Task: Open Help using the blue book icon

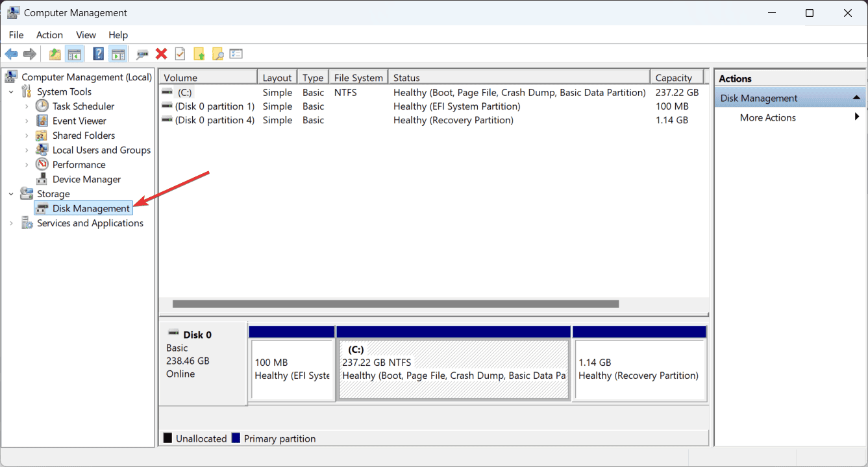Action: tap(98, 53)
